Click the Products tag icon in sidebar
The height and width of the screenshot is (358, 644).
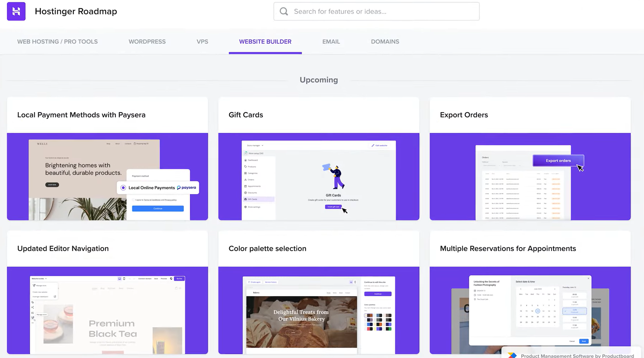(246, 167)
